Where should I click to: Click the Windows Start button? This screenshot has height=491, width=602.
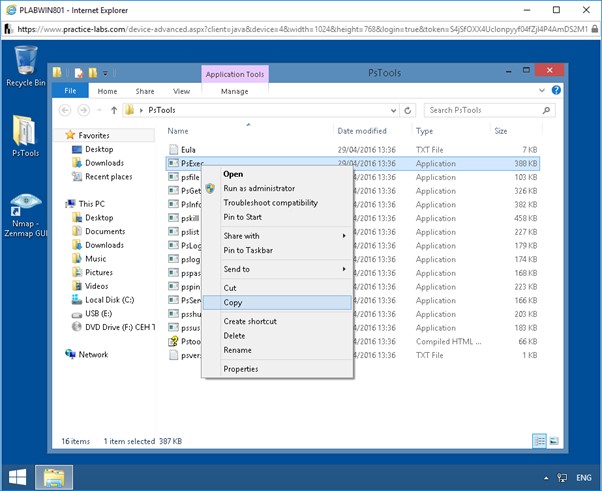(17, 477)
